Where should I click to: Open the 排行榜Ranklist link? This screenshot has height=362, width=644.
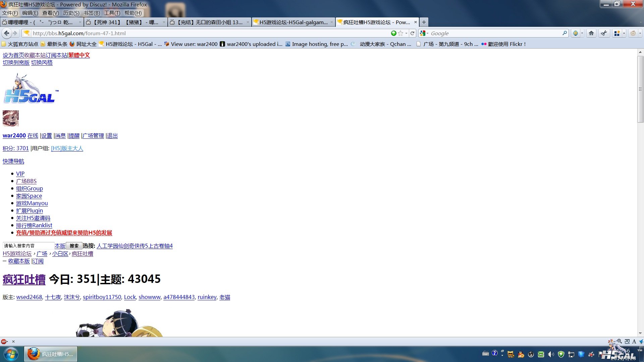coord(34,225)
